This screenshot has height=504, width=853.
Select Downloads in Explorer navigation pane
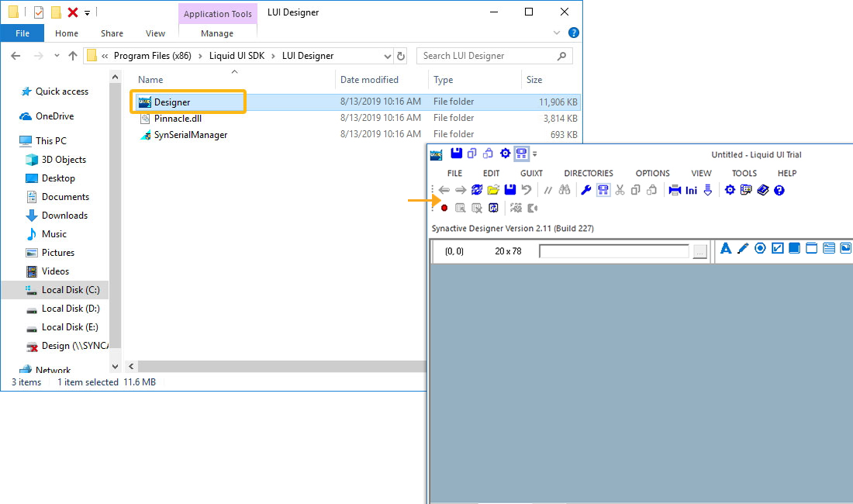(x=64, y=216)
